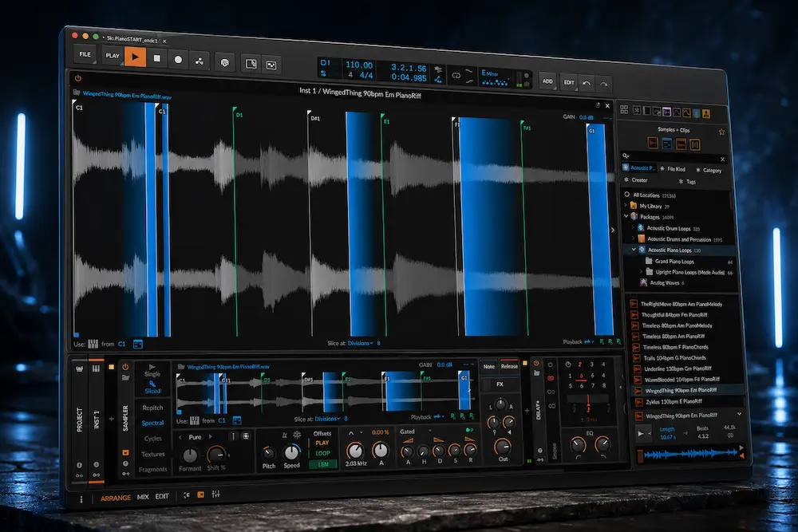Click the LEN offset button
798x532 pixels.
323,464
